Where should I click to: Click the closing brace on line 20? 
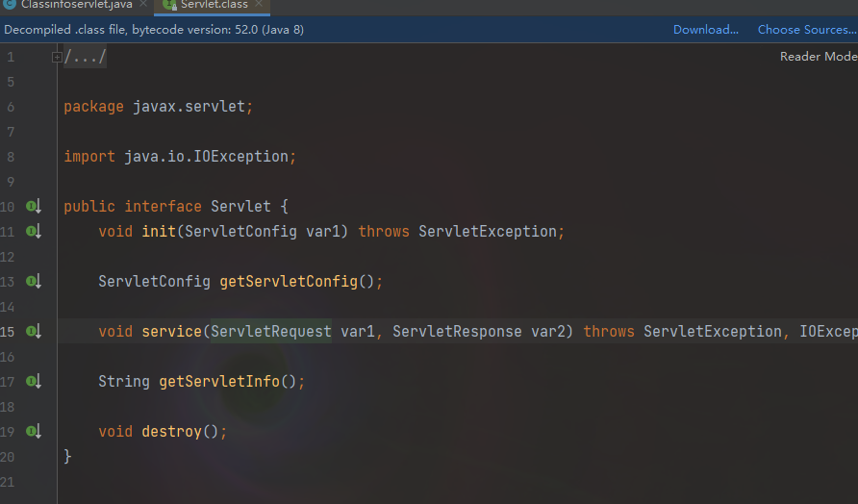[67, 456]
